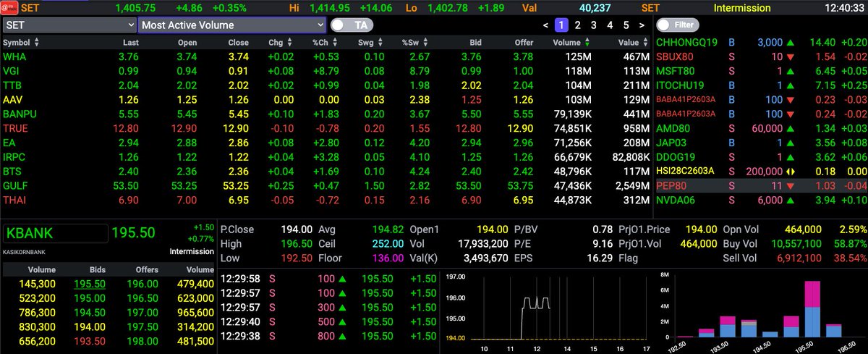Select the TTB symbol
Screen dimensions: 868x354
11,85
